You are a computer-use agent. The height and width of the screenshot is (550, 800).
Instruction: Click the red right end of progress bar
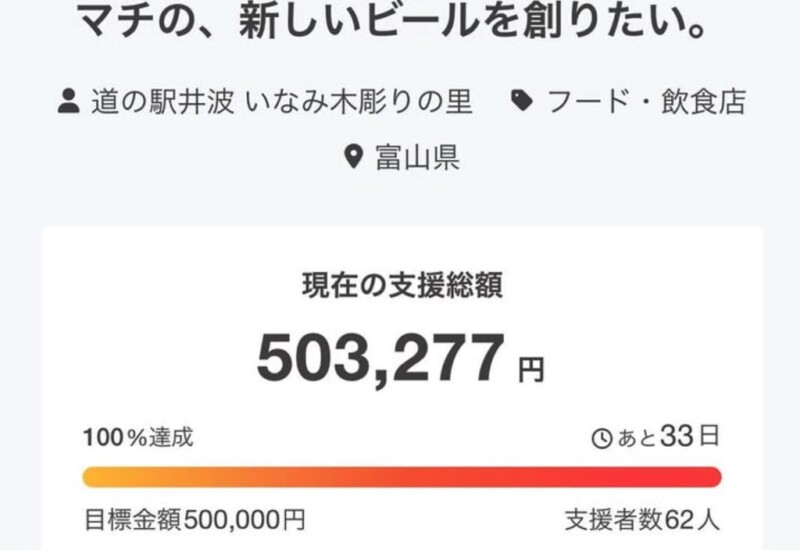[x=710, y=477]
